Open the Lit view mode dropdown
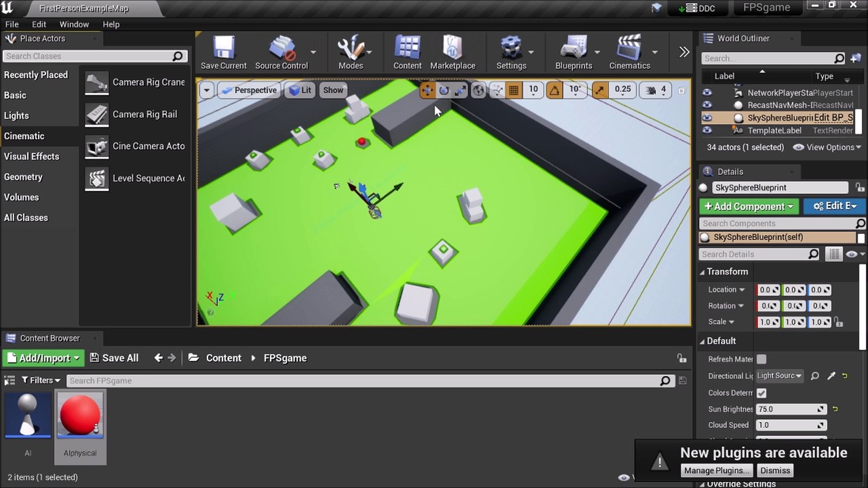 (x=299, y=90)
